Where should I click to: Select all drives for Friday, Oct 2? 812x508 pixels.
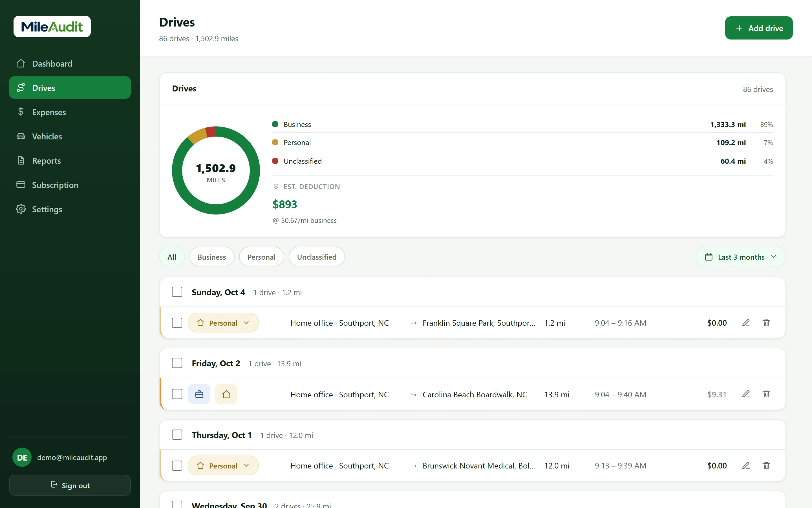point(177,363)
